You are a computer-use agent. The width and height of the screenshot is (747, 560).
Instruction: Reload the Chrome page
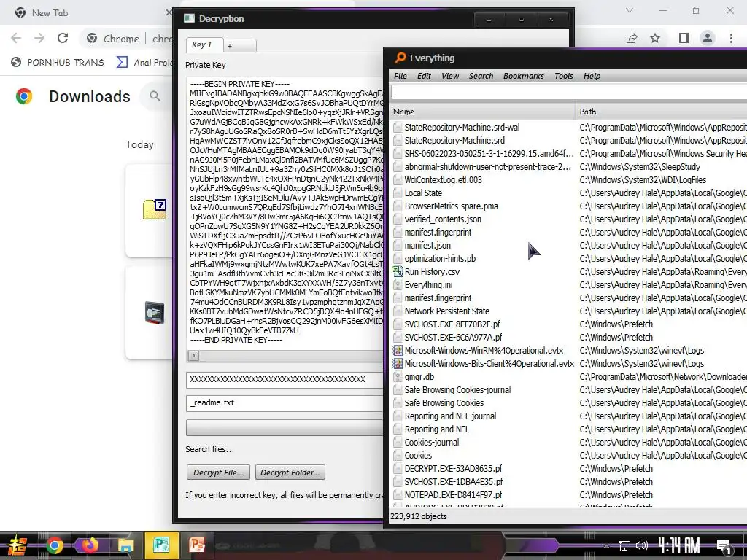63,38
